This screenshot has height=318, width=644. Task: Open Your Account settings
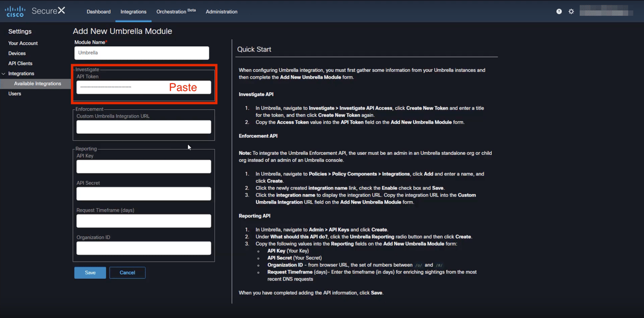pyautogui.click(x=23, y=43)
